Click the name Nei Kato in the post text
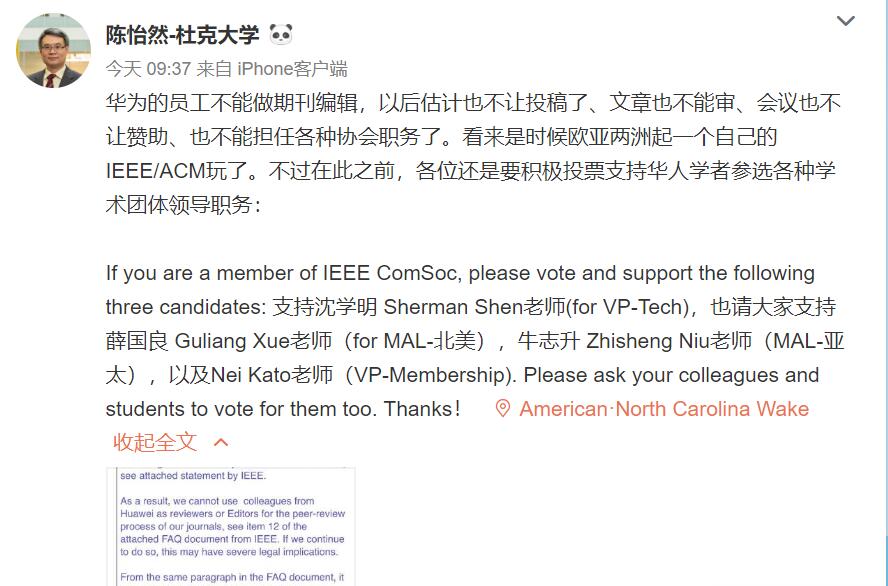Viewport: 888px width, 586px height. [x=251, y=375]
